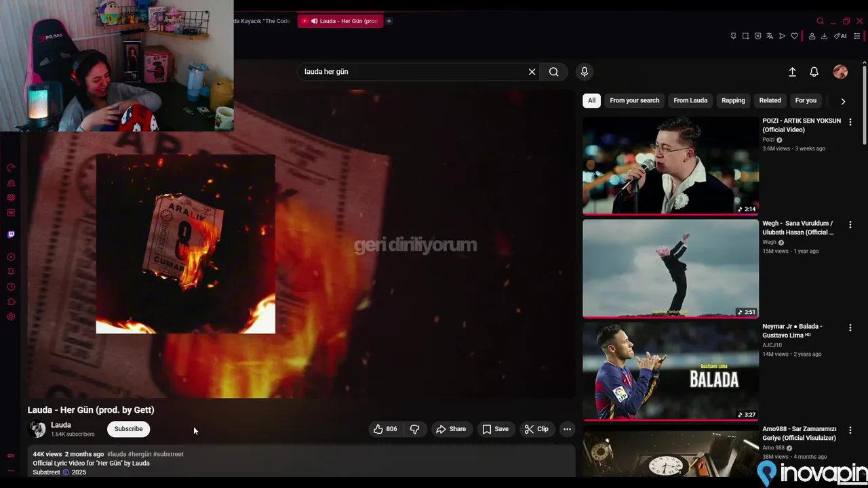
Task: Open YouTube account avatar menu
Action: click(840, 72)
